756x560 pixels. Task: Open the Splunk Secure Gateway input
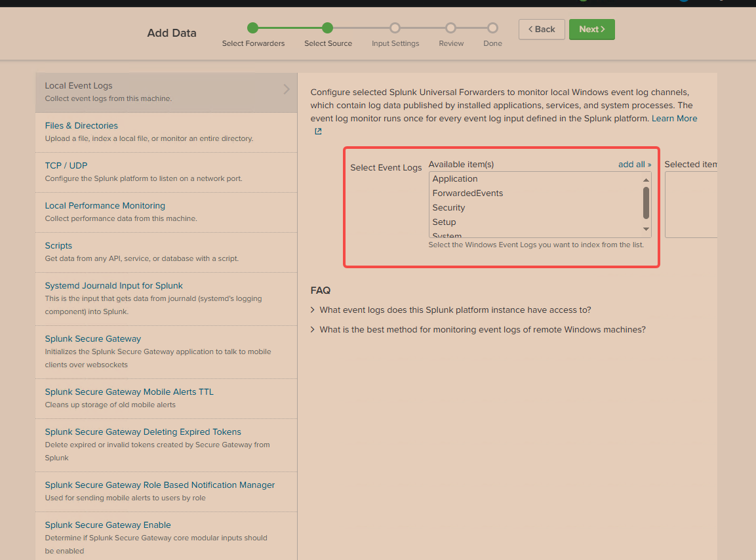[x=167, y=352]
